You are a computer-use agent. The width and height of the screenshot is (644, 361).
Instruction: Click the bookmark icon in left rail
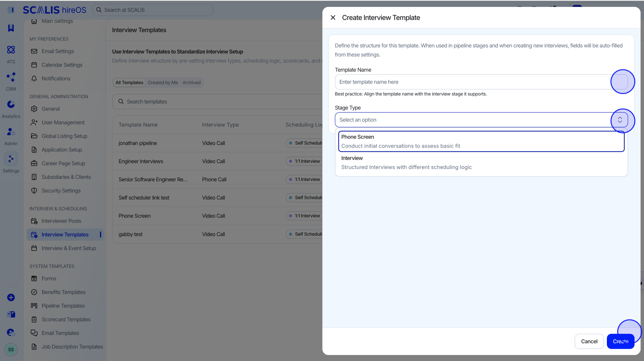(11, 28)
